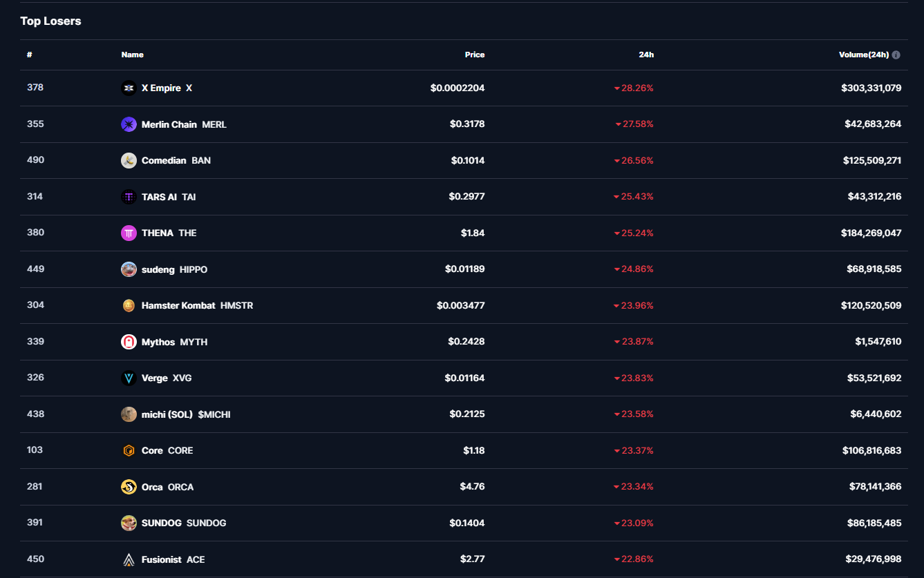This screenshot has height=578, width=924.
Task: Click the Merlin Chain purple logo icon
Action: tap(129, 124)
